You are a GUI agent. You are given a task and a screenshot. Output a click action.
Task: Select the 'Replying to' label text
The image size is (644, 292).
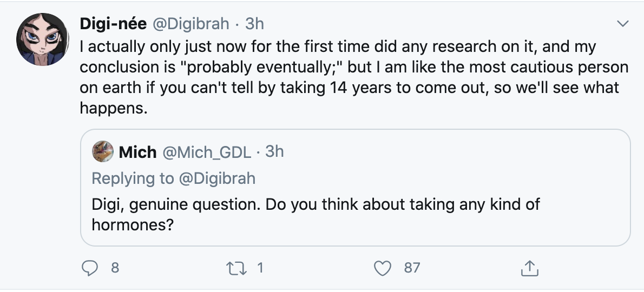(x=133, y=178)
